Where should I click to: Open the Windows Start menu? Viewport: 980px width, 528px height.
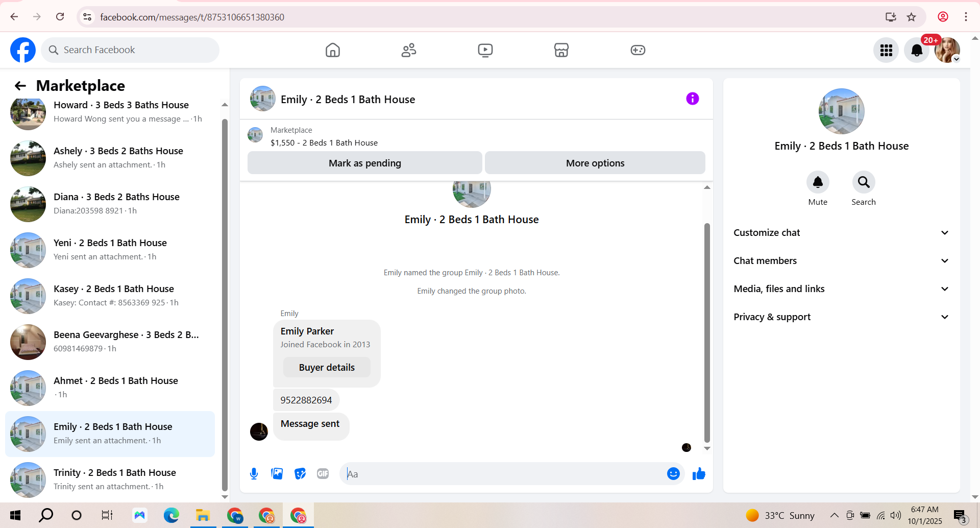(15, 515)
